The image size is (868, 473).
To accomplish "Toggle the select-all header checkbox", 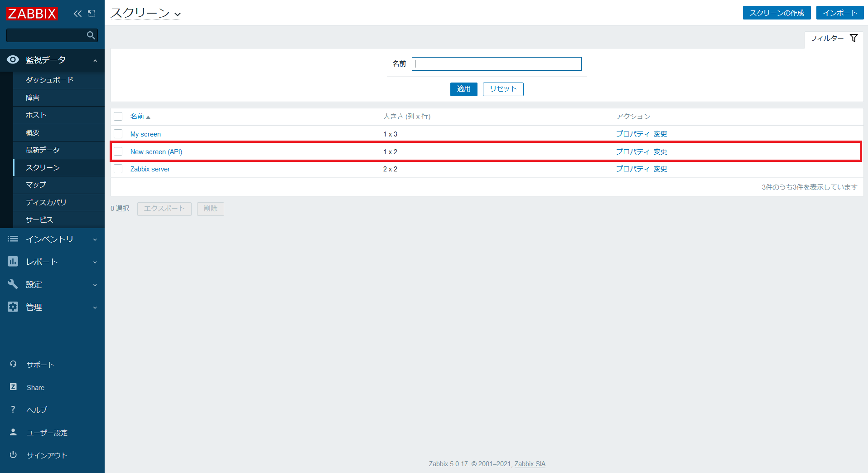I will [x=118, y=117].
